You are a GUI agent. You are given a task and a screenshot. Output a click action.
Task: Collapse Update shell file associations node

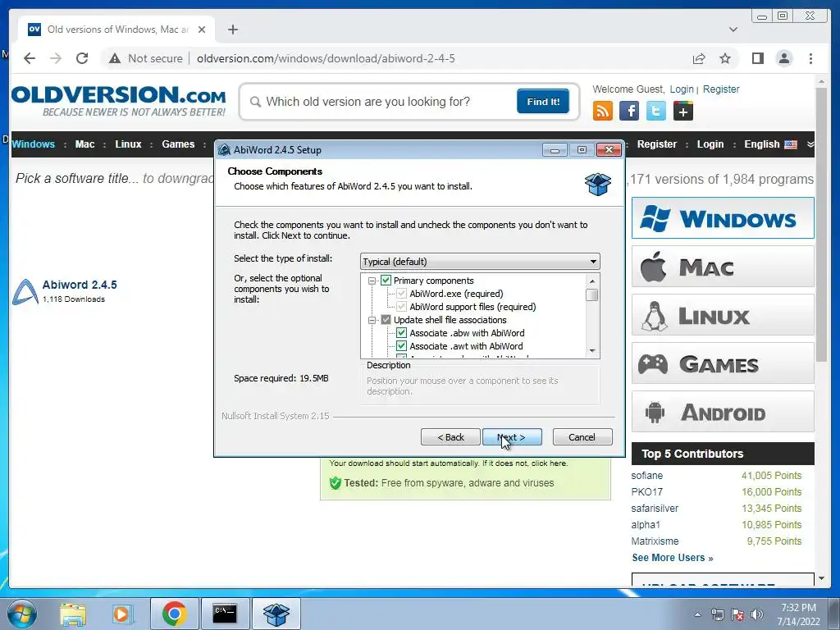[x=372, y=321]
